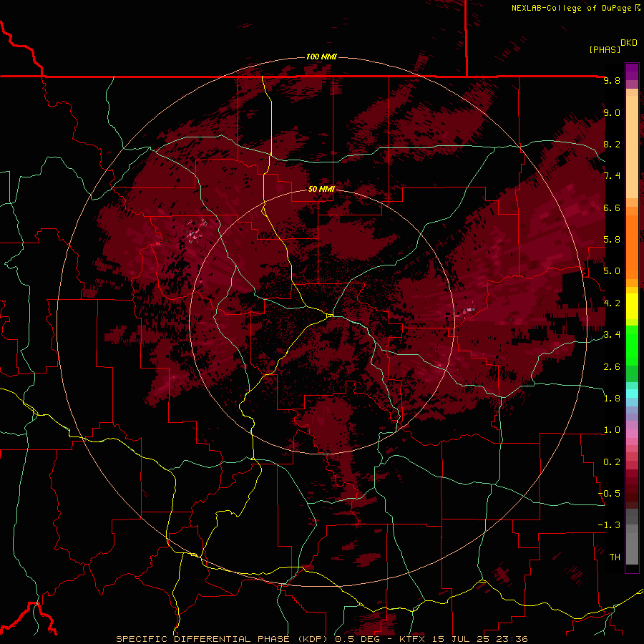644x644 pixels.
Task: Click the [PHAS] label above color scale
Action: (x=605, y=49)
